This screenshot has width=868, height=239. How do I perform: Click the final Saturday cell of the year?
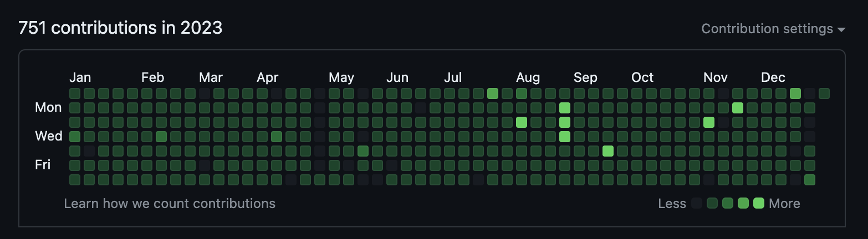(x=810, y=180)
